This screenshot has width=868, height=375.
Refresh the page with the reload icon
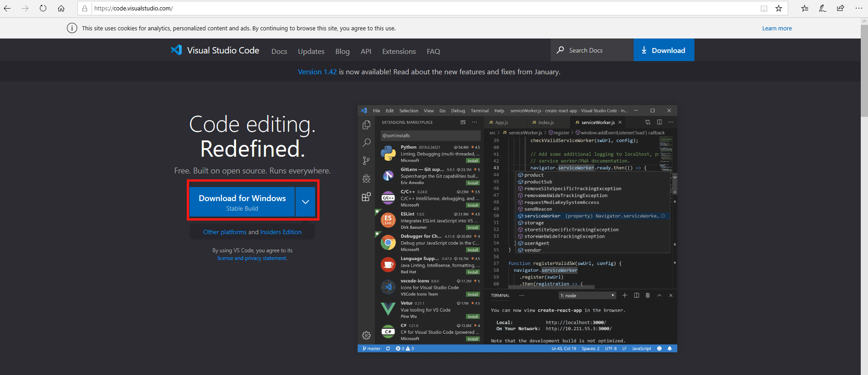(x=43, y=8)
